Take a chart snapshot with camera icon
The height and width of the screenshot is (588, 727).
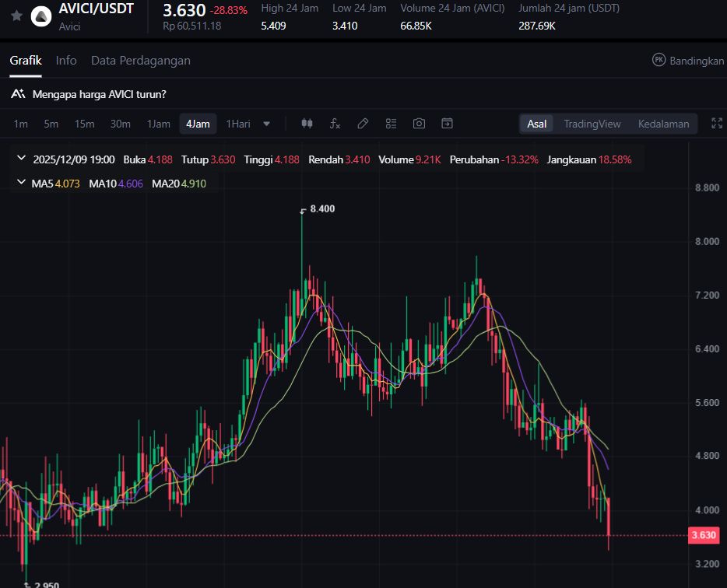point(419,124)
